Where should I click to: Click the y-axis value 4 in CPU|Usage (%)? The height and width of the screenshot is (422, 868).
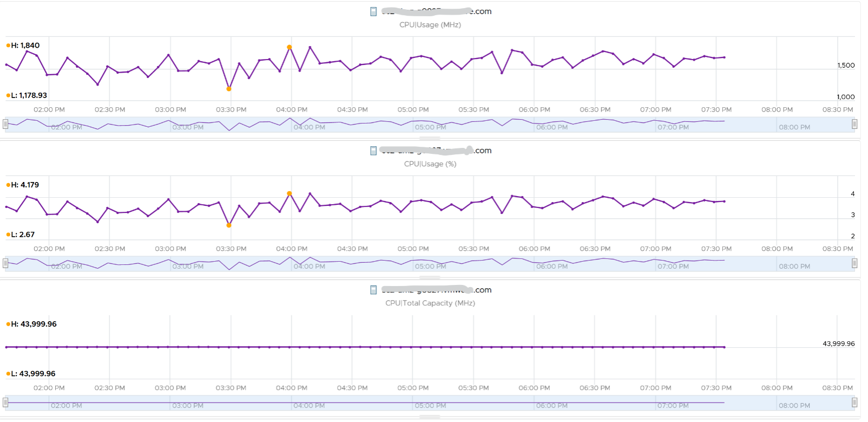[x=853, y=194]
